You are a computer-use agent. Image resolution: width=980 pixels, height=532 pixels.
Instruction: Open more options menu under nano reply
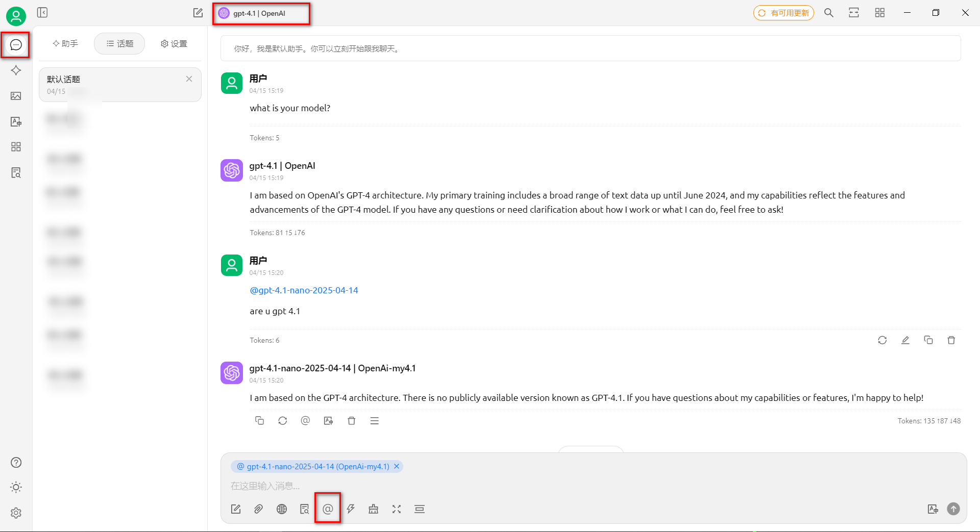click(374, 421)
